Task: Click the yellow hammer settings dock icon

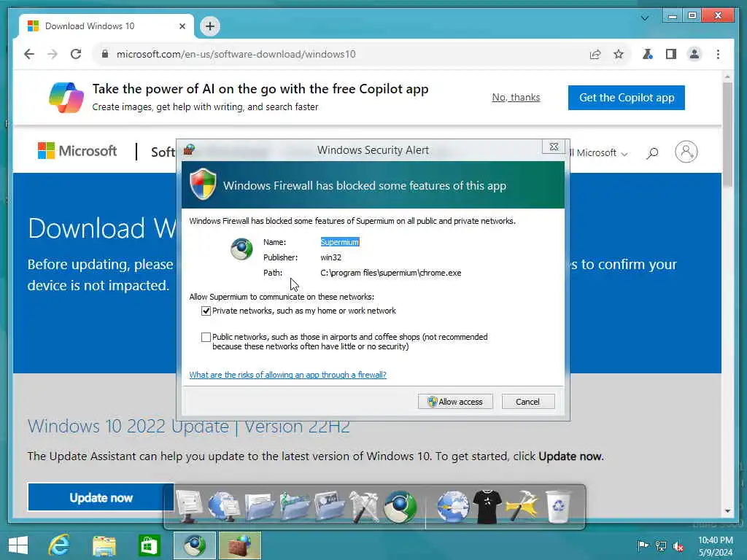Action: click(522, 507)
